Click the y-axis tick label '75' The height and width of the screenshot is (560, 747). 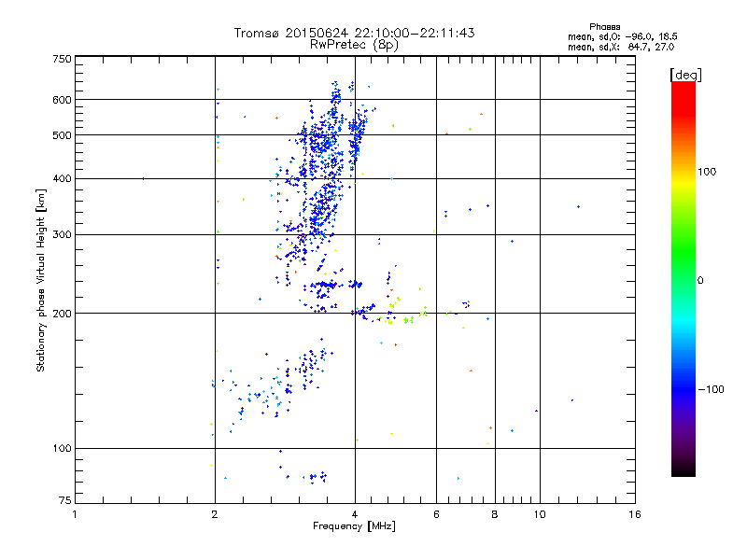[x=65, y=500]
